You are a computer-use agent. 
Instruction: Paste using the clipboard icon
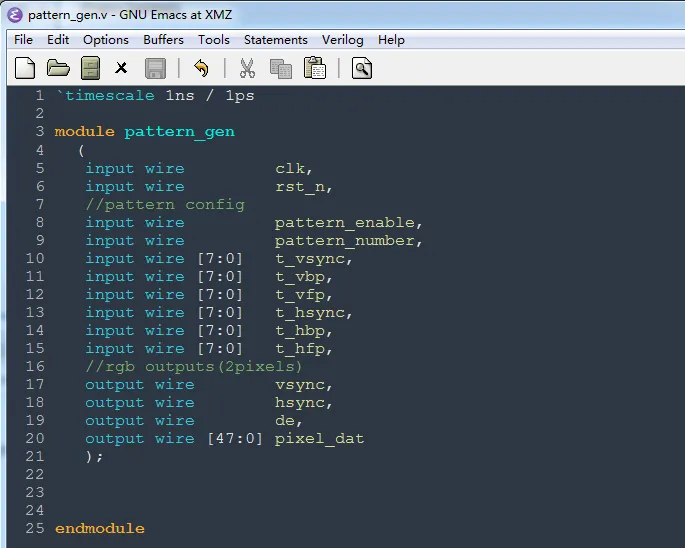click(315, 68)
